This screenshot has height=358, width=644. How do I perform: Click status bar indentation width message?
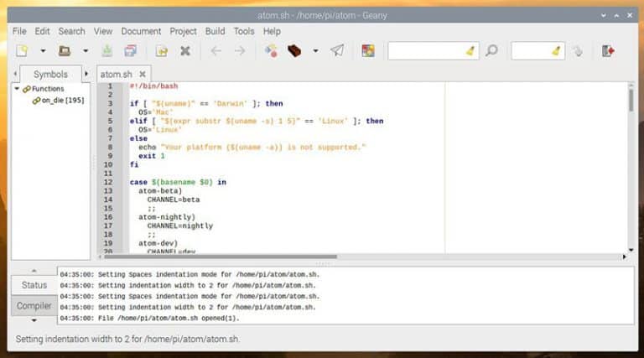(x=127, y=339)
